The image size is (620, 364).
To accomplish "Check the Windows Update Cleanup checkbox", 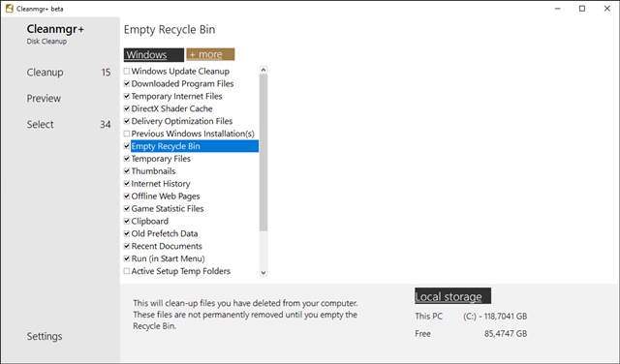I will (127, 71).
